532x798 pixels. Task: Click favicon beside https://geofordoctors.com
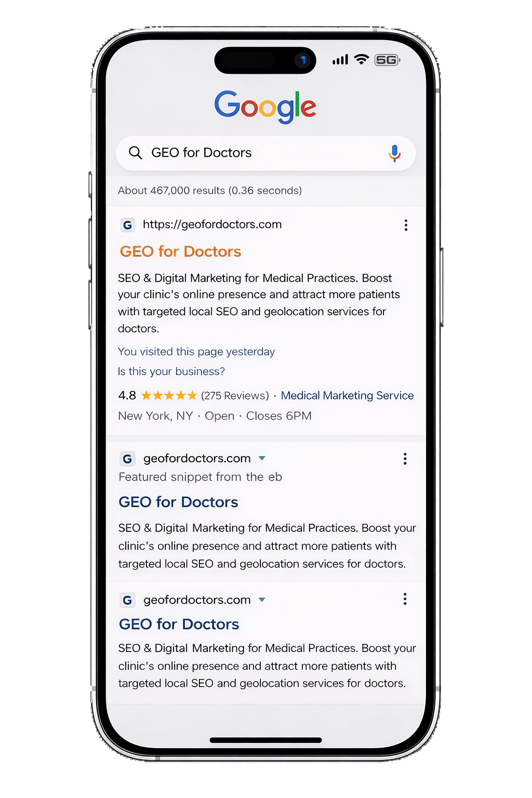pos(128,225)
